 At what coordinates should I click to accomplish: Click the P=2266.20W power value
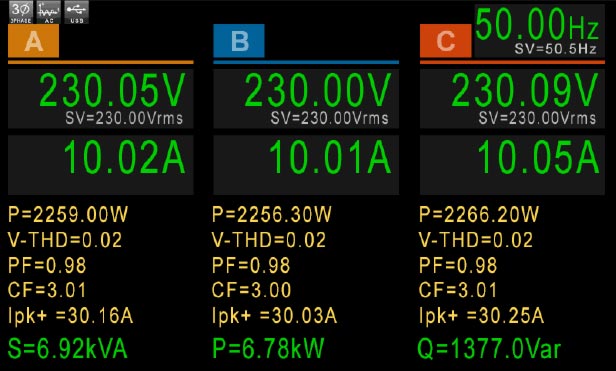coord(479,215)
